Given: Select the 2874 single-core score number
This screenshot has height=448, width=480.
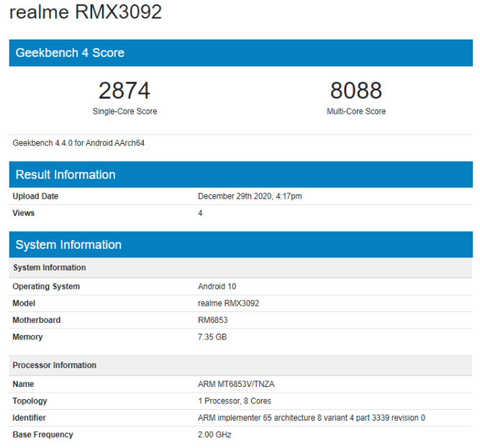Looking at the screenshot, I should (124, 91).
